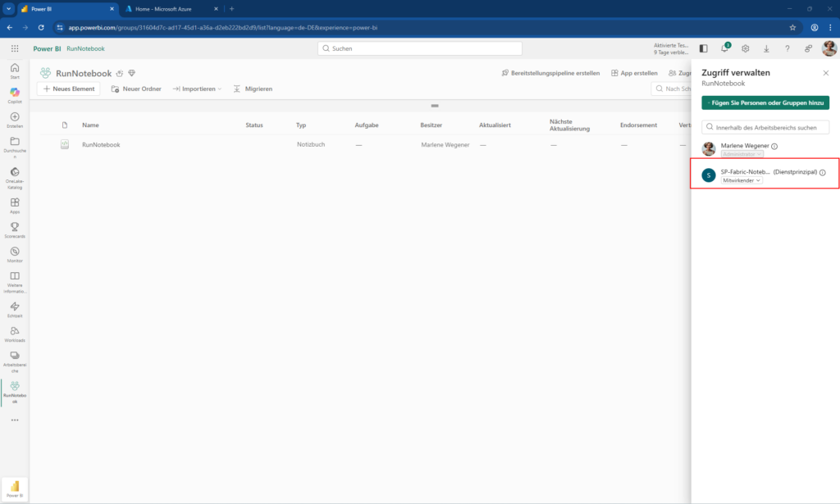The height and width of the screenshot is (504, 840).
Task: Open the OneLake-Katalog section
Action: pos(14,174)
